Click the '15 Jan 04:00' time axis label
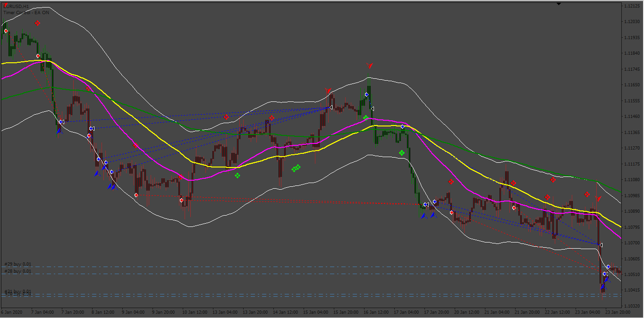Viewport: 644px width, 318px height. click(315, 312)
